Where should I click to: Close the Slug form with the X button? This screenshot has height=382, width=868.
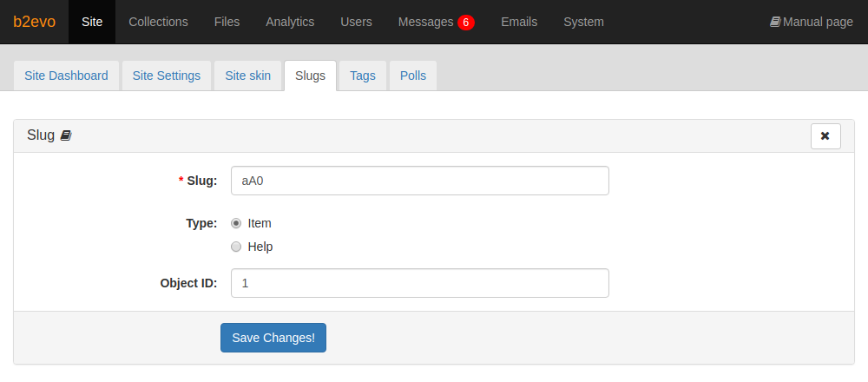coord(825,136)
